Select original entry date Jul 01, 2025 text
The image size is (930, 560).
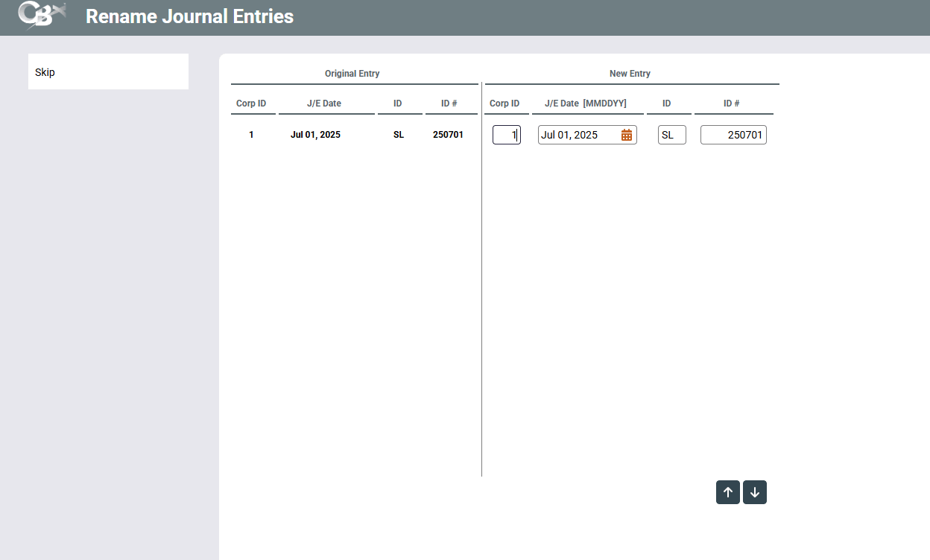pos(315,135)
